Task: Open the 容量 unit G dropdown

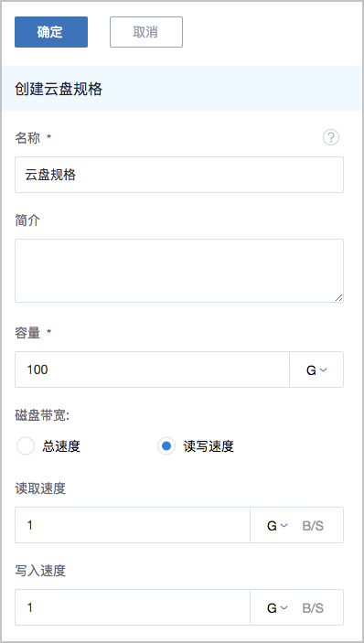Action: pyautogui.click(x=316, y=370)
